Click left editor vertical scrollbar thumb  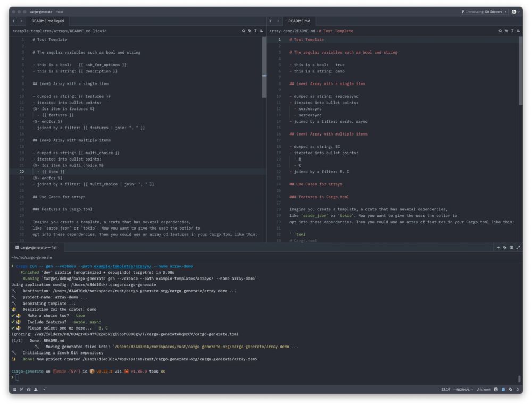(264, 67)
